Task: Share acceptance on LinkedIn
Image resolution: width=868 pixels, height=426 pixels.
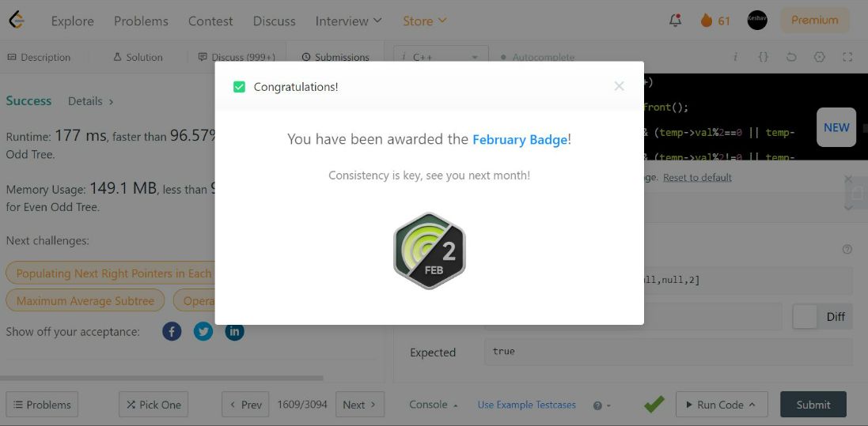Action: (x=234, y=332)
